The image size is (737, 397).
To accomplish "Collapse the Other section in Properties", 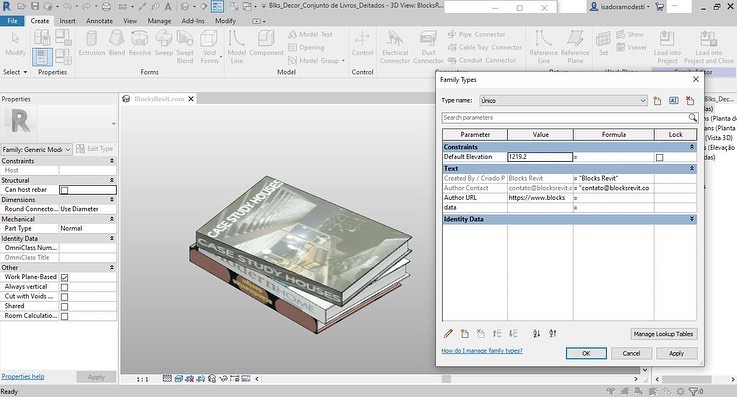I will [112, 267].
